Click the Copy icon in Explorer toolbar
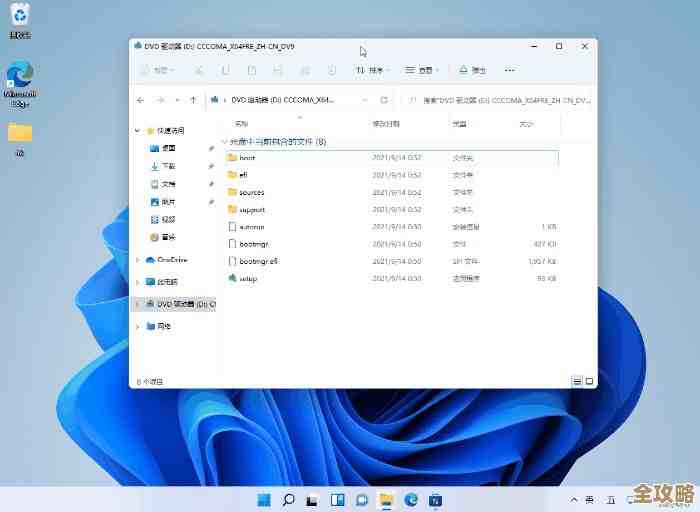This screenshot has width=700, height=512. click(x=225, y=70)
